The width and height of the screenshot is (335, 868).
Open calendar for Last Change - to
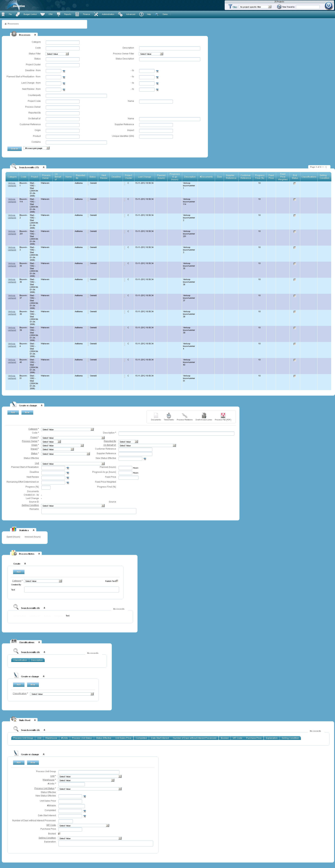click(x=157, y=84)
